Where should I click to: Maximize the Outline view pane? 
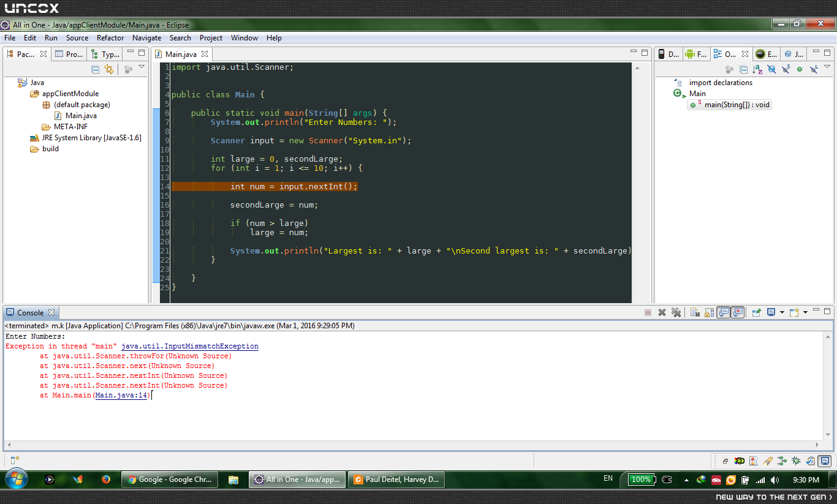click(827, 53)
